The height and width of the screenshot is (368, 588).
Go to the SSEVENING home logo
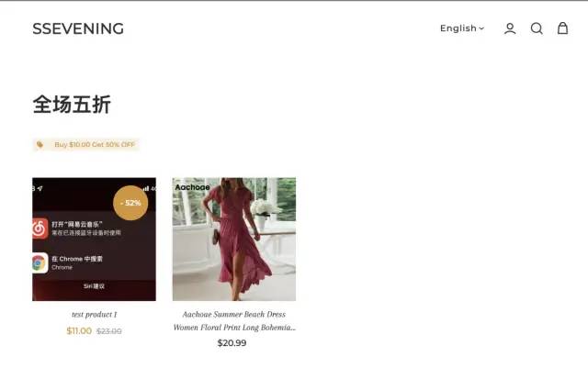78,28
